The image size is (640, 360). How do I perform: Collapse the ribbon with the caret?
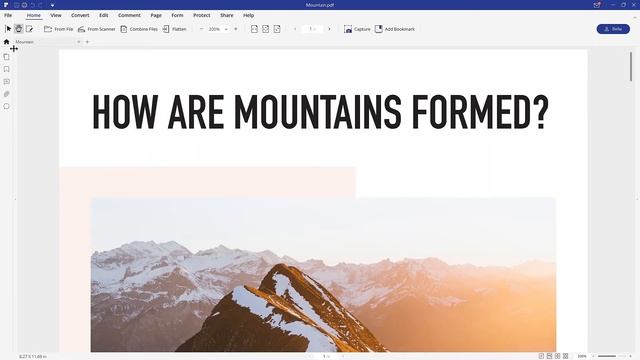point(634,18)
